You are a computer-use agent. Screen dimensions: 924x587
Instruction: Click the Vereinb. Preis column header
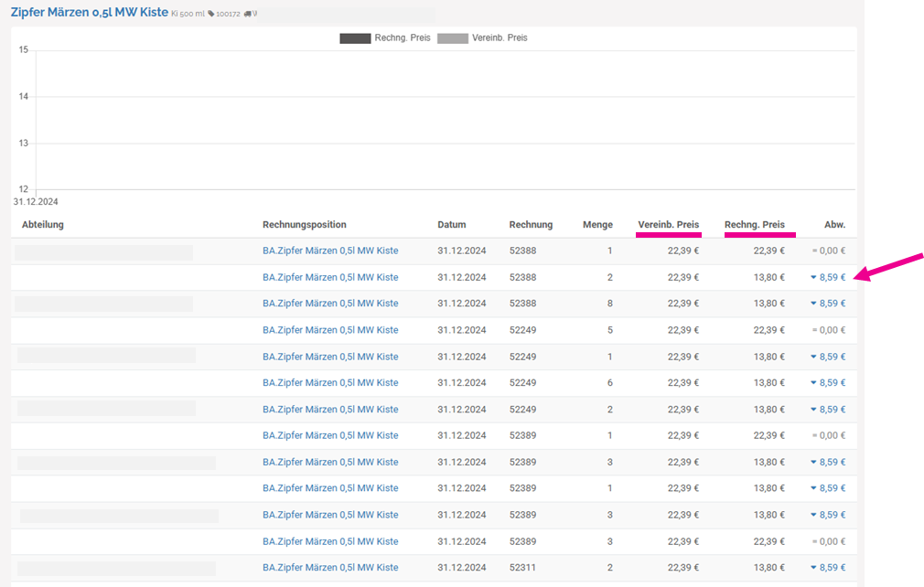(668, 224)
